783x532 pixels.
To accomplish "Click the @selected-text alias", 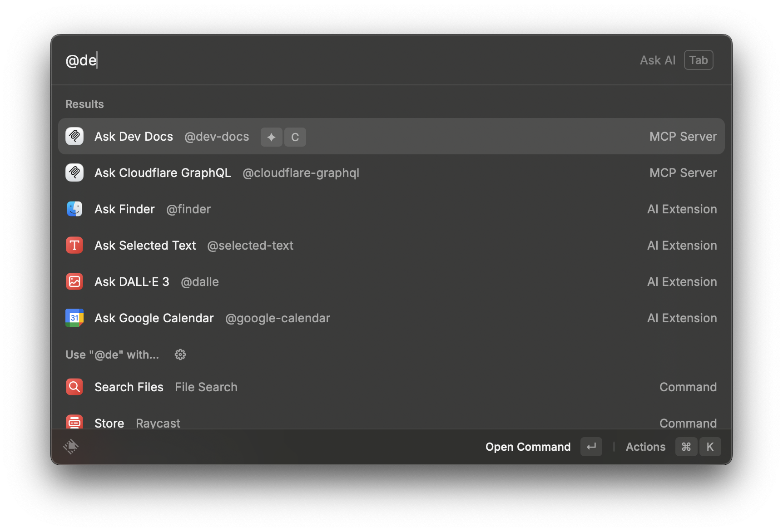I will click(250, 246).
